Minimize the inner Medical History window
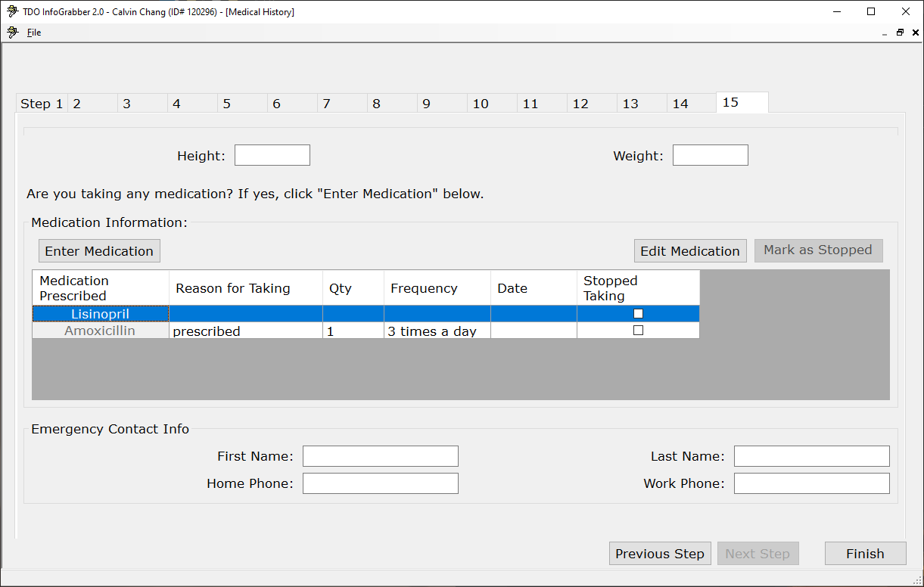The height and width of the screenshot is (587, 924). (885, 33)
